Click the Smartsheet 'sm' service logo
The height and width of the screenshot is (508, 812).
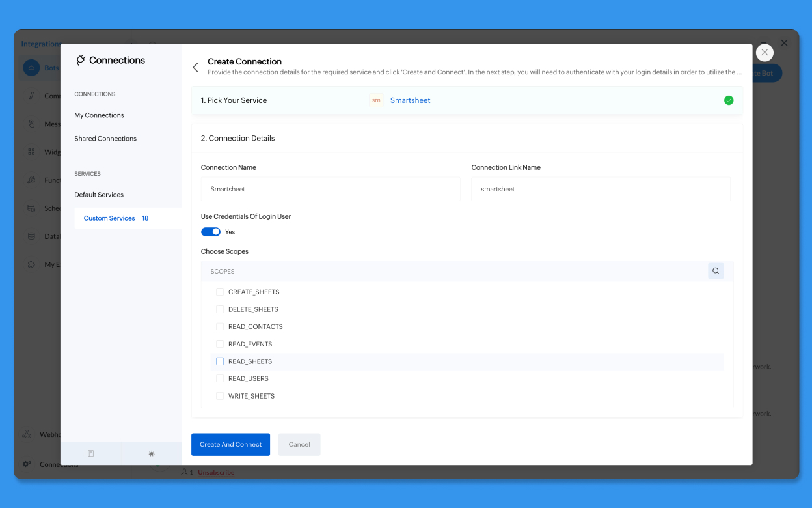pos(376,100)
